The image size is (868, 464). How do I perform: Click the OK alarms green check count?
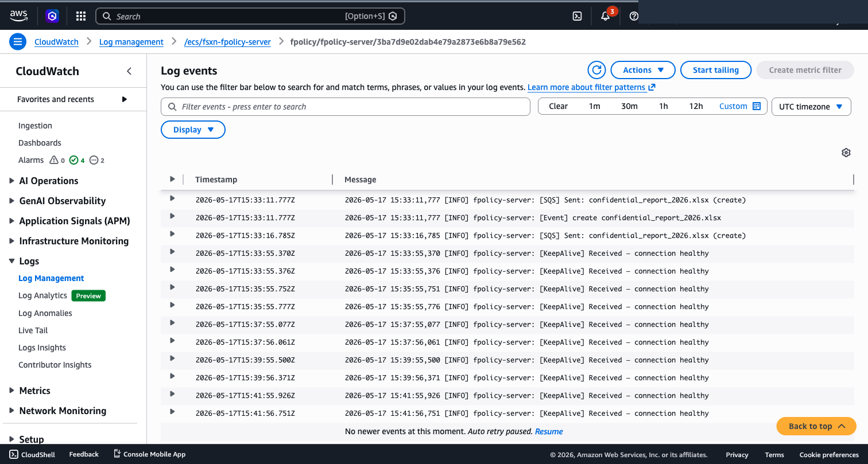[77, 160]
